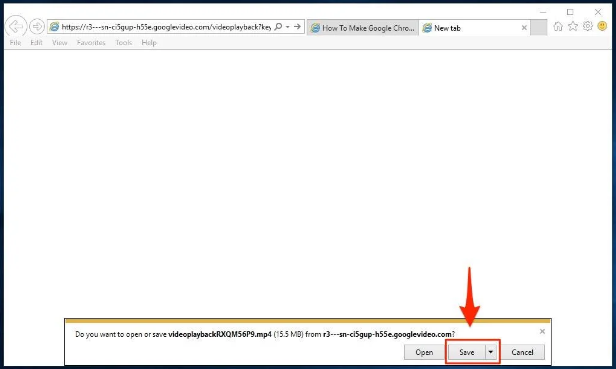
Task: Click Open in the download prompt
Action: click(x=424, y=352)
